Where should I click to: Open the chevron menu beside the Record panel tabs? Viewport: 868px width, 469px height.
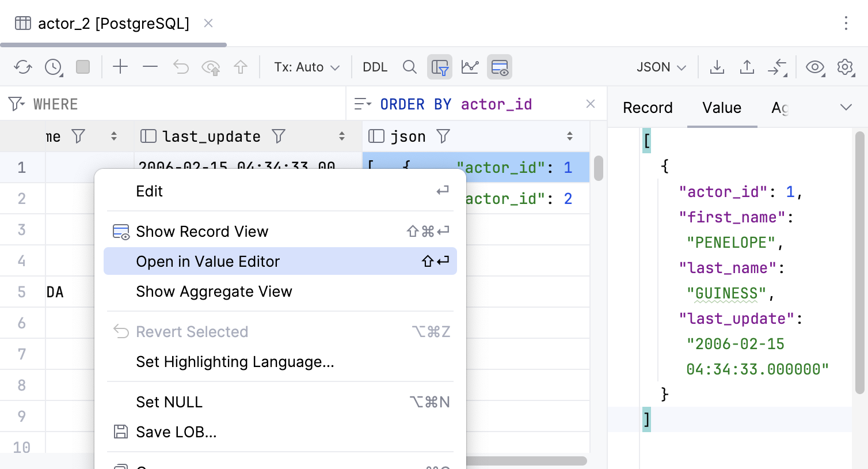click(846, 107)
